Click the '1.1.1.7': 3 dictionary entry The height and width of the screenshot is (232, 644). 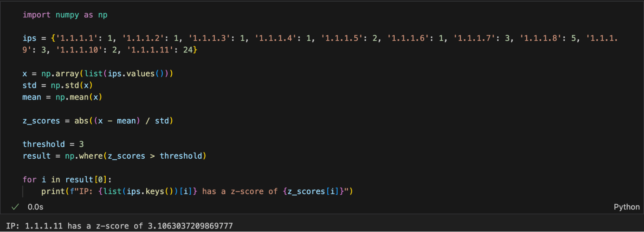482,38
